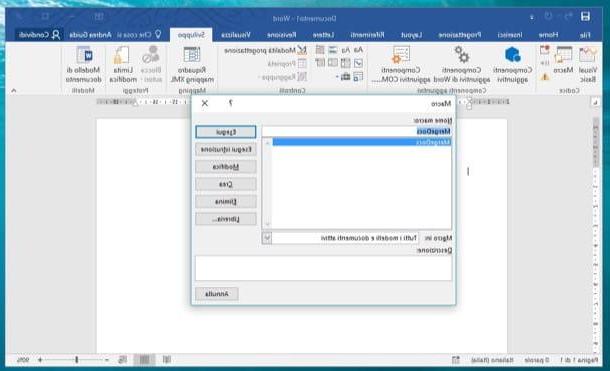The width and height of the screenshot is (610, 371).
Task: Click Annulla to cancel the dialog
Action: coord(217,294)
